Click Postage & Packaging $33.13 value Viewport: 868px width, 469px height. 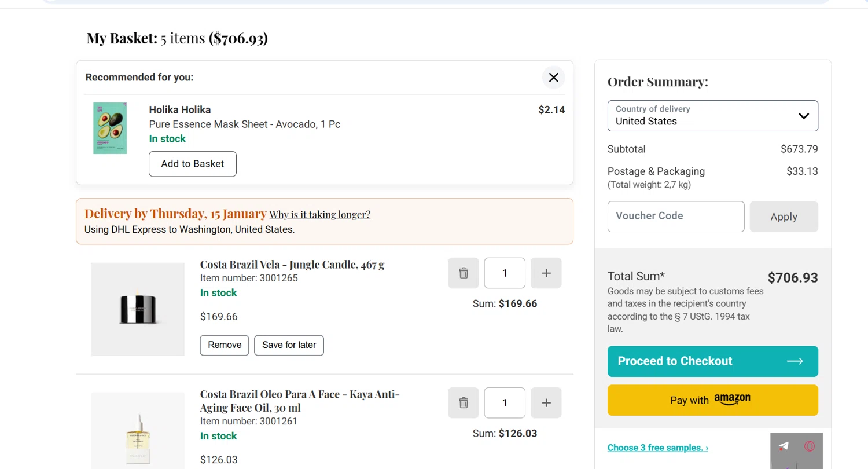pyautogui.click(x=802, y=171)
